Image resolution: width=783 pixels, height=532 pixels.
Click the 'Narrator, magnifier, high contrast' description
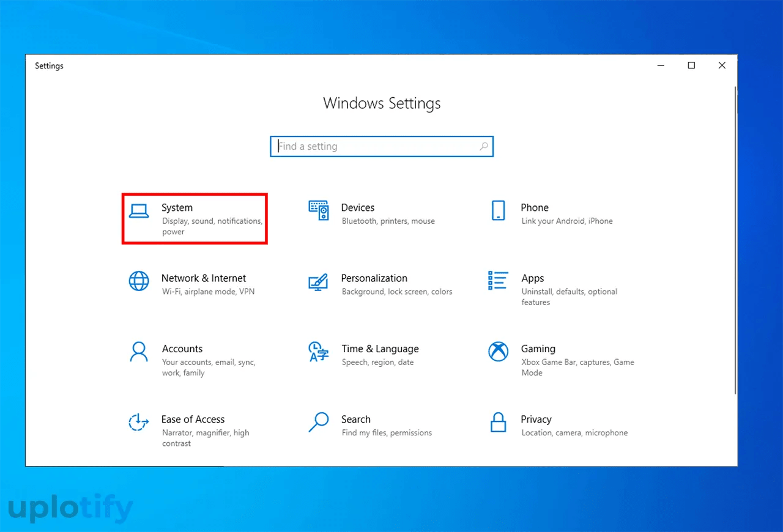[206, 438]
